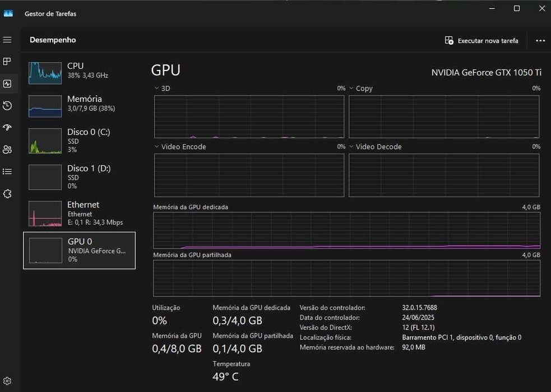
Task: Choose Disco 0 (C:) performance item
Action: [x=79, y=141]
